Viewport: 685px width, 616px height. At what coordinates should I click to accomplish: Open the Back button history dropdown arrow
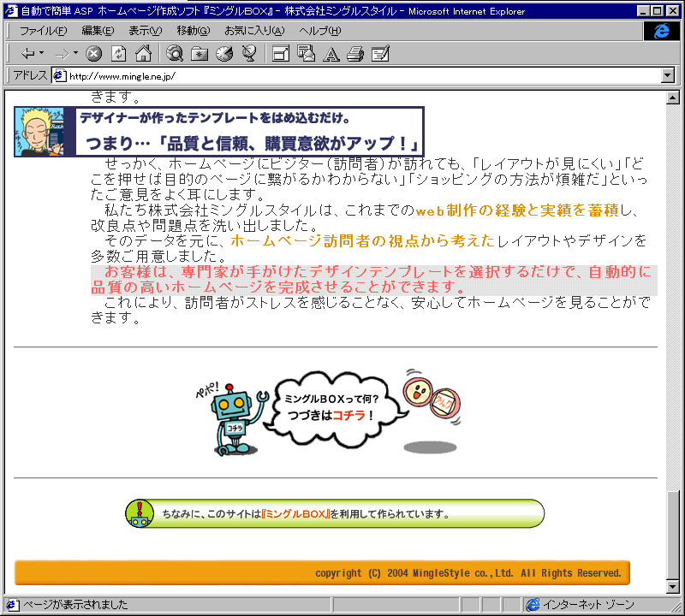click(x=41, y=53)
